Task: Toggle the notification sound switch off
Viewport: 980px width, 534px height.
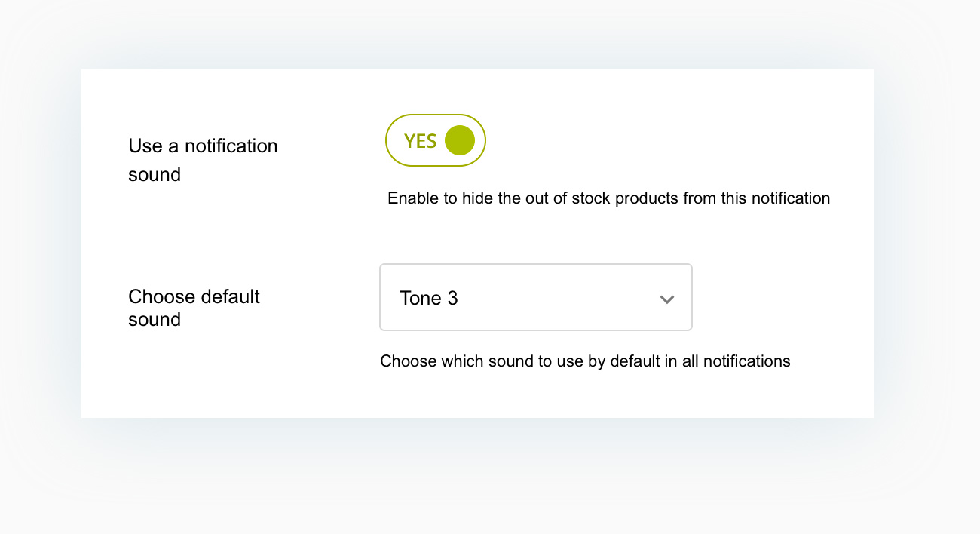Action: click(436, 140)
